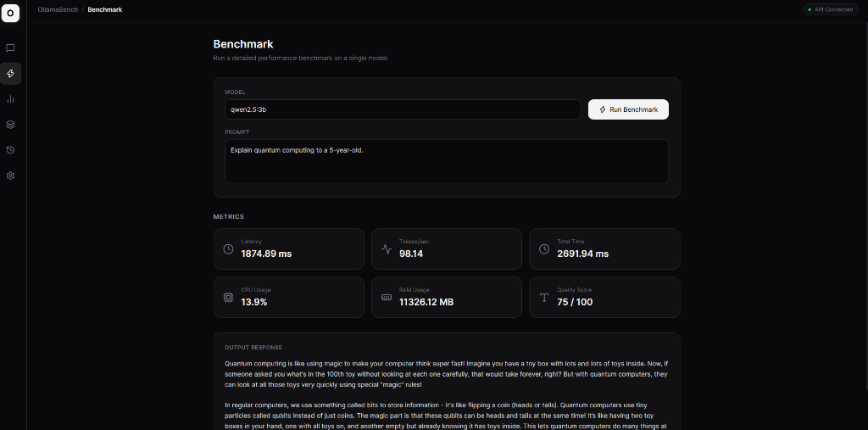Click the Quality Score T icon

544,298
